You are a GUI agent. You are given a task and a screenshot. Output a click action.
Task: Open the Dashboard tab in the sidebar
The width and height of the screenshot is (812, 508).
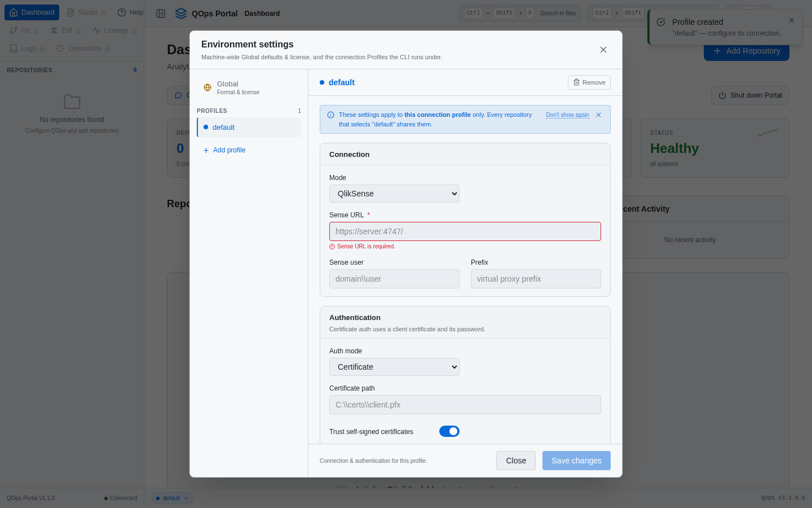pyautogui.click(x=32, y=12)
